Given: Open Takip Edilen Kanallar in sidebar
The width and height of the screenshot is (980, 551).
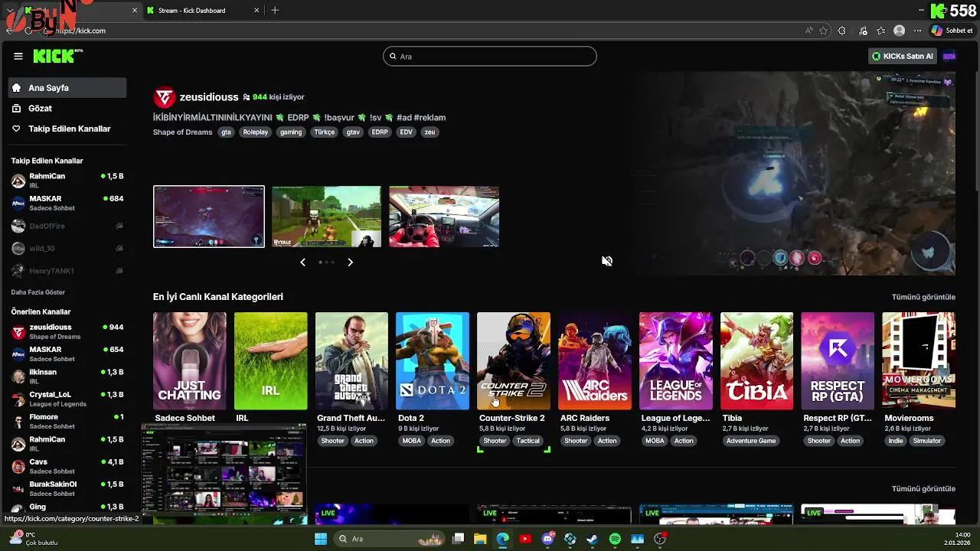Looking at the screenshot, I should click(67, 129).
